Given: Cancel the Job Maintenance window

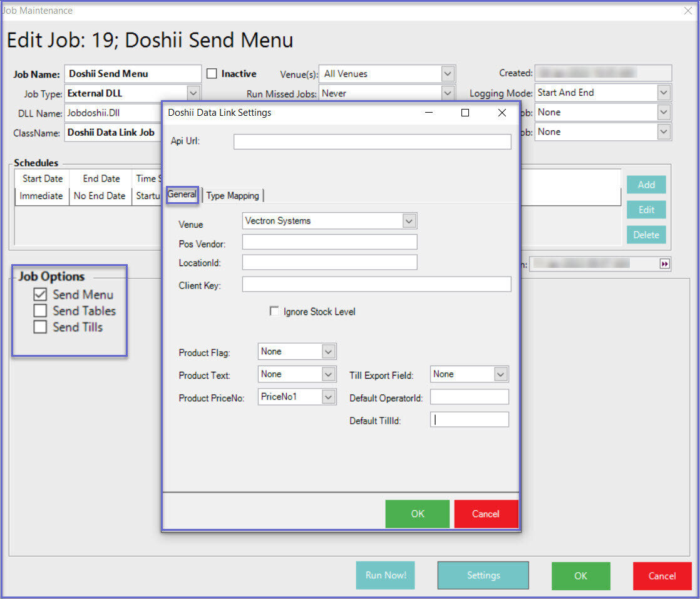Looking at the screenshot, I should point(662,576).
